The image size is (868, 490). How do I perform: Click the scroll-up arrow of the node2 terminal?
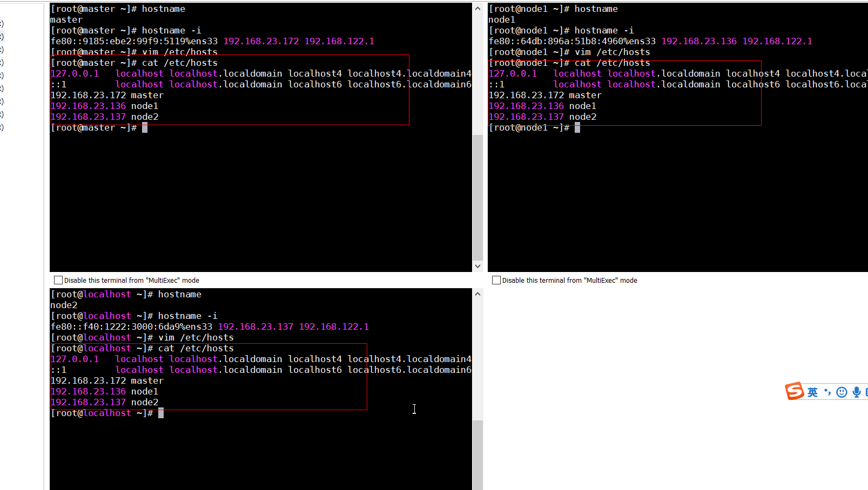tap(477, 294)
